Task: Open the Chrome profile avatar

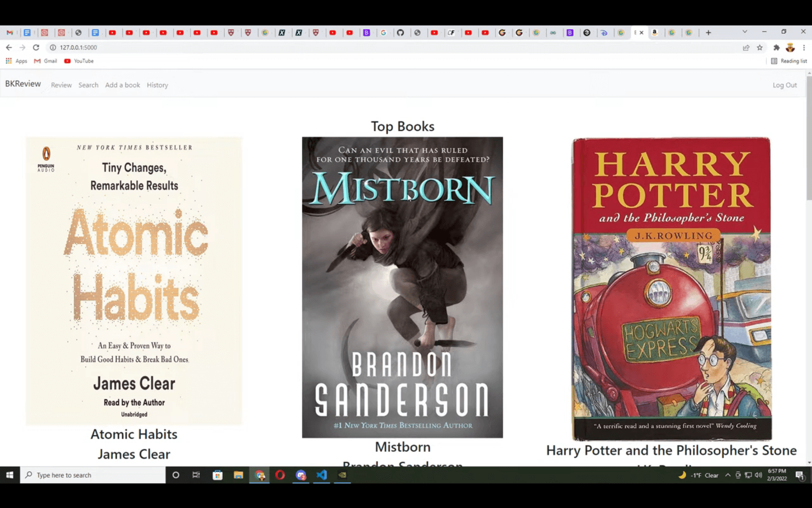Action: pyautogui.click(x=790, y=48)
